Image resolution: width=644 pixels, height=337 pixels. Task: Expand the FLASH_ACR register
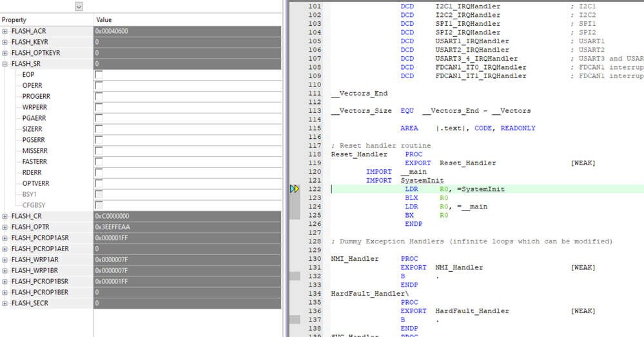click(x=5, y=31)
